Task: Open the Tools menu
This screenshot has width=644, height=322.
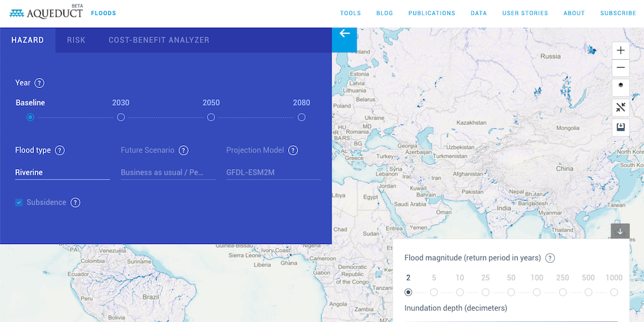Action: 350,13
